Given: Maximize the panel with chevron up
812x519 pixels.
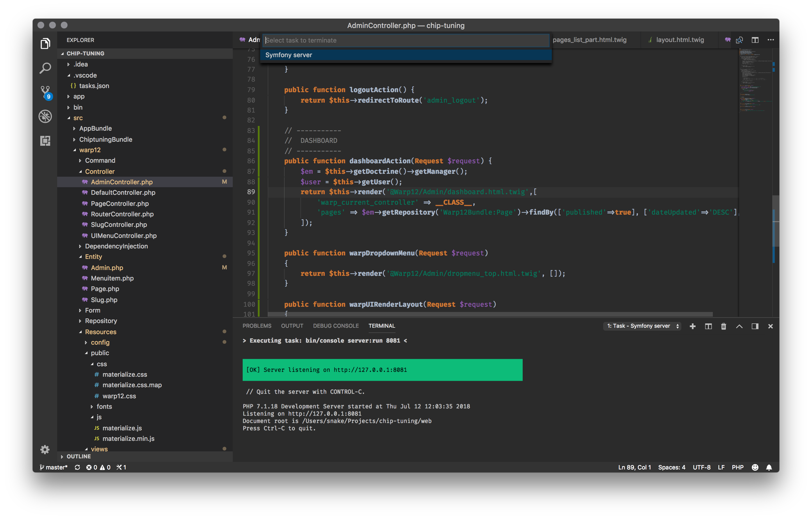Looking at the screenshot, I should [x=739, y=326].
